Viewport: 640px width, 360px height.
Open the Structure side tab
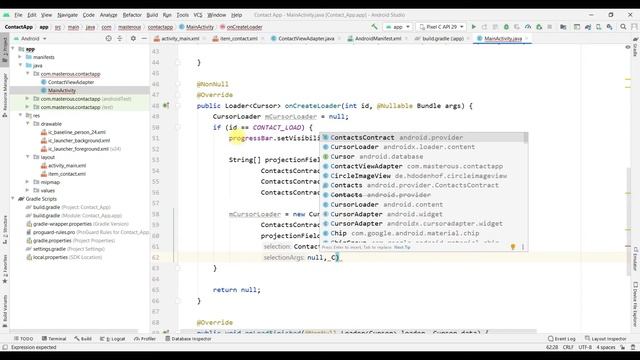tap(4, 229)
